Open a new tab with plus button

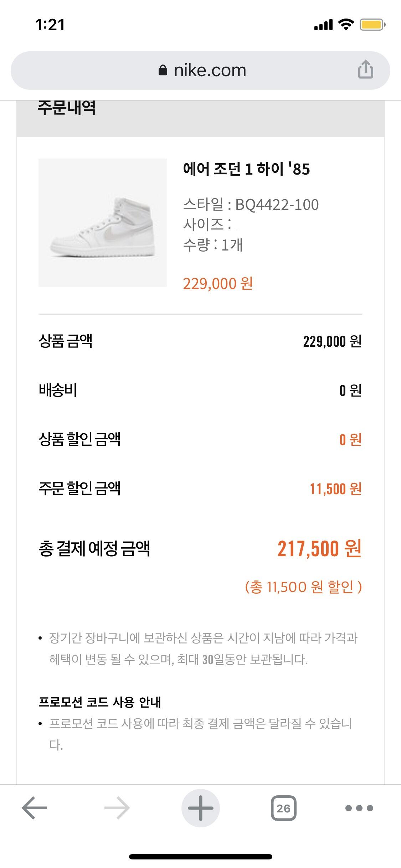tap(200, 808)
